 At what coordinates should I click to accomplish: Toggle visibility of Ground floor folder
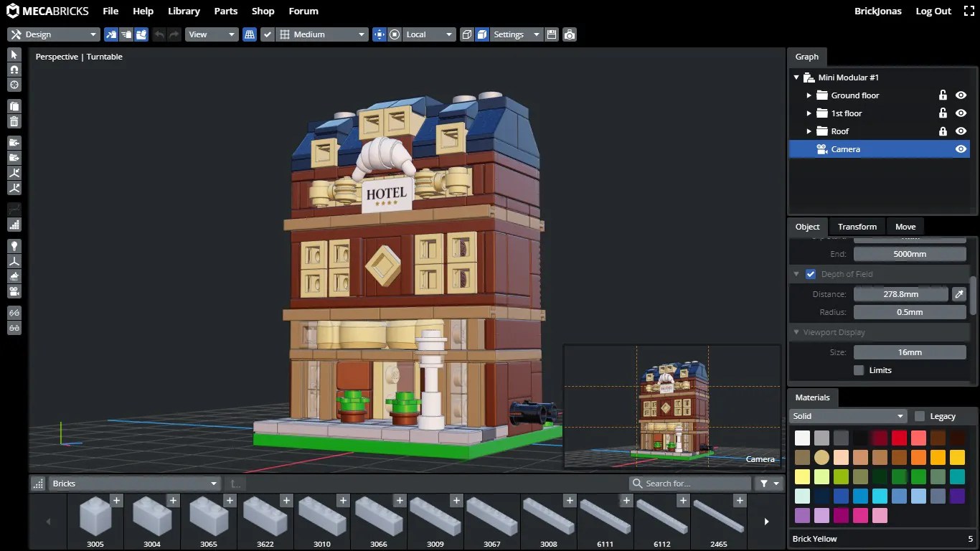pyautogui.click(x=961, y=95)
